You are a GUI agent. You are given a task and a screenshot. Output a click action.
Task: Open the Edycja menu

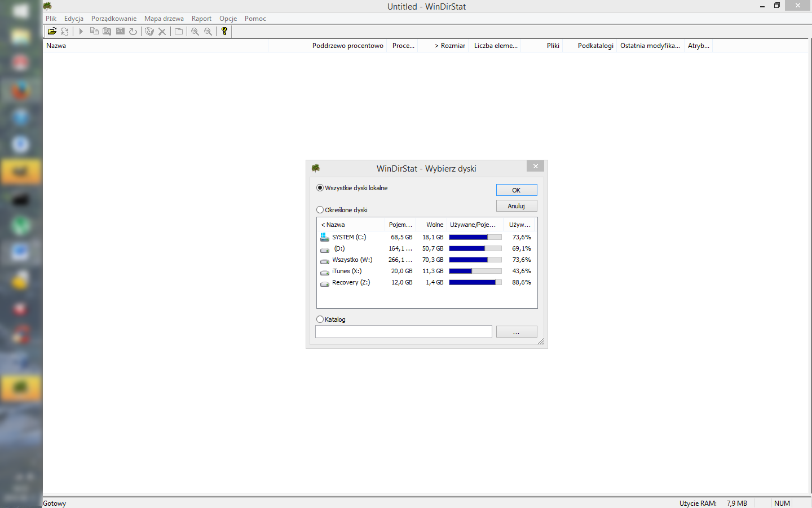click(x=74, y=19)
